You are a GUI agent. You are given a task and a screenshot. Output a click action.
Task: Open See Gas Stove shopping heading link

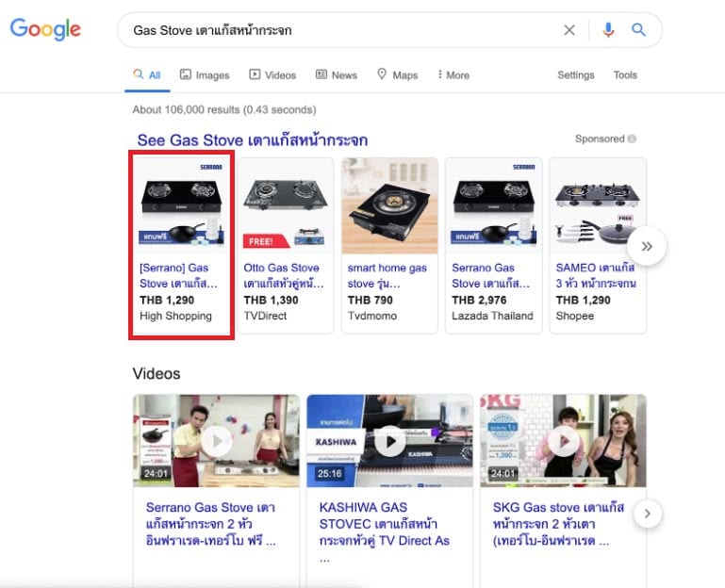253,140
